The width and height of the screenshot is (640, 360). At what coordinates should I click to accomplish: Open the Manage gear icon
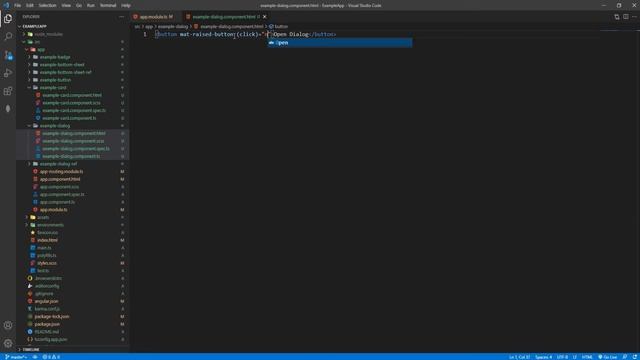pyautogui.click(x=8, y=343)
